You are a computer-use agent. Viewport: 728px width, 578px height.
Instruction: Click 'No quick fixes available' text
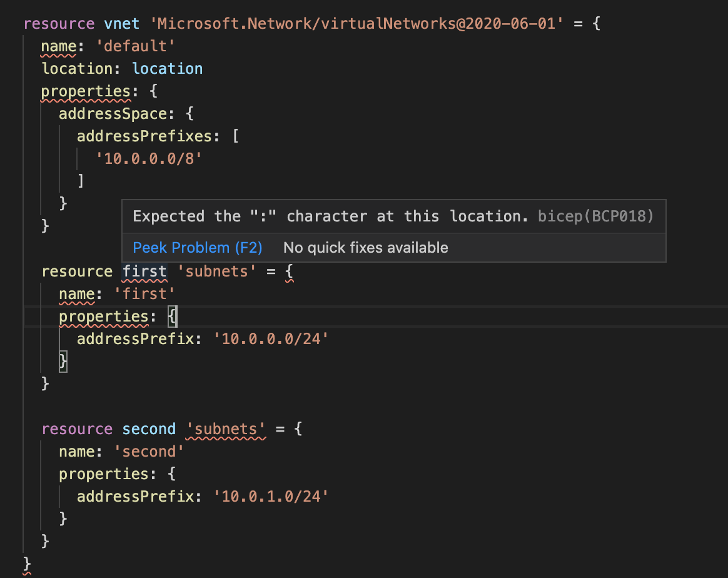coord(365,247)
